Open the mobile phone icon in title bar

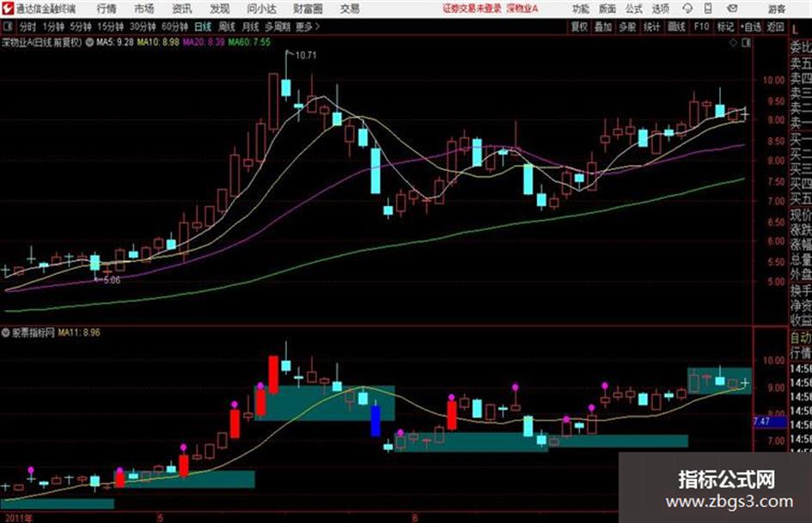coord(708,9)
